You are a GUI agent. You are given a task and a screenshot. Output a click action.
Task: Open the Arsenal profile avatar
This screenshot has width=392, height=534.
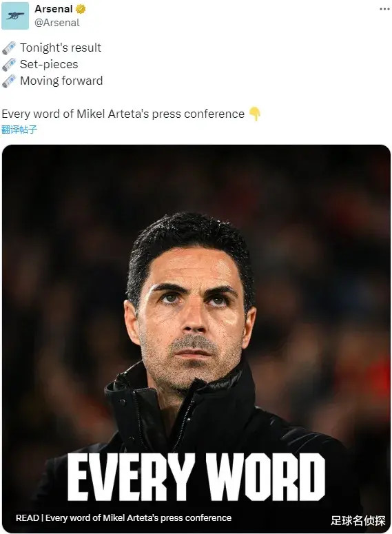[15, 16]
